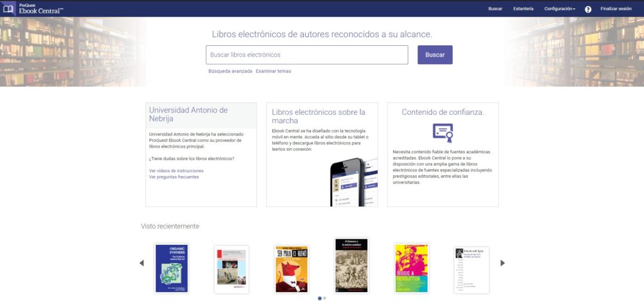Click the certificate icon under Contenido de confianza

coord(443,133)
